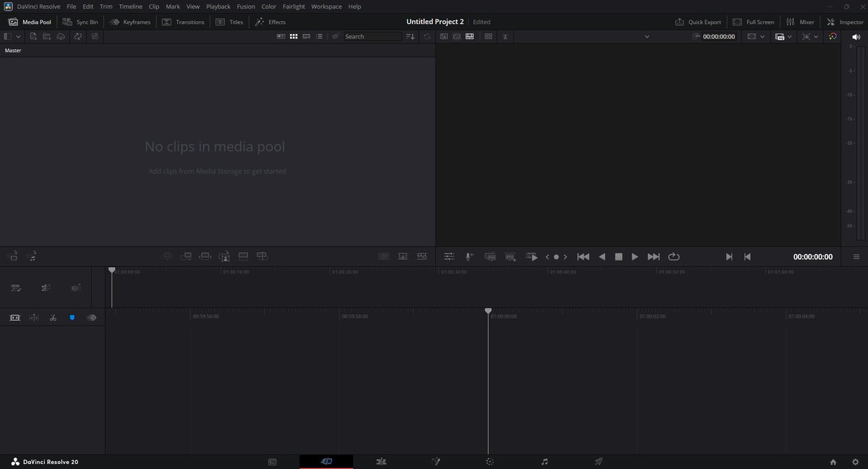
Task: Click the voiceover microphone icon
Action: point(469,256)
